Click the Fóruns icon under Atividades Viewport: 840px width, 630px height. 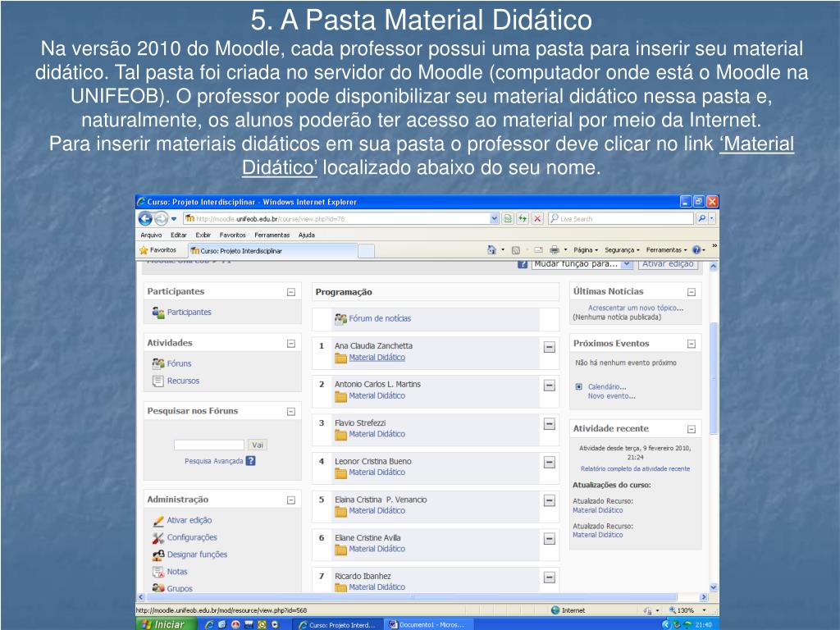click(158, 363)
